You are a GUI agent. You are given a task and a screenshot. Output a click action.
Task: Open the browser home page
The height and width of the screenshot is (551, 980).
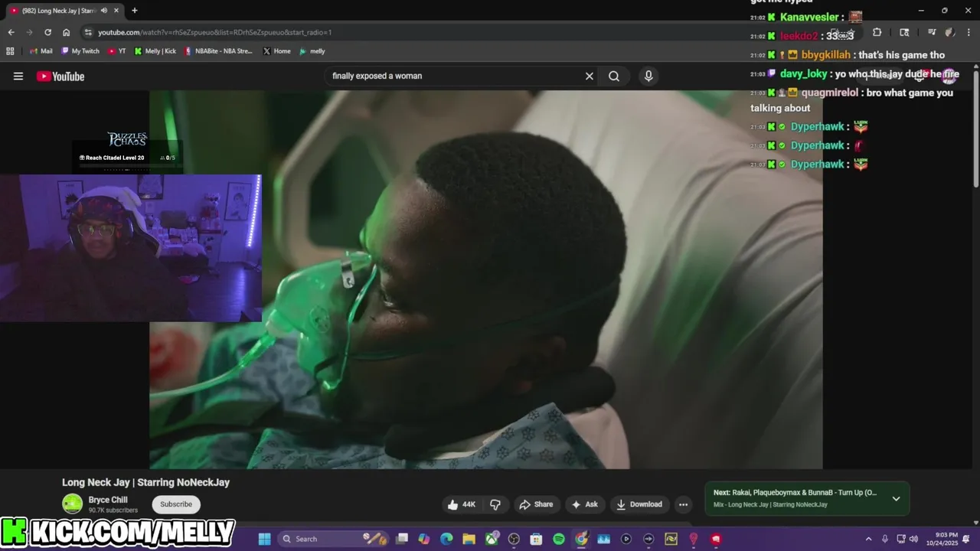coord(66,32)
